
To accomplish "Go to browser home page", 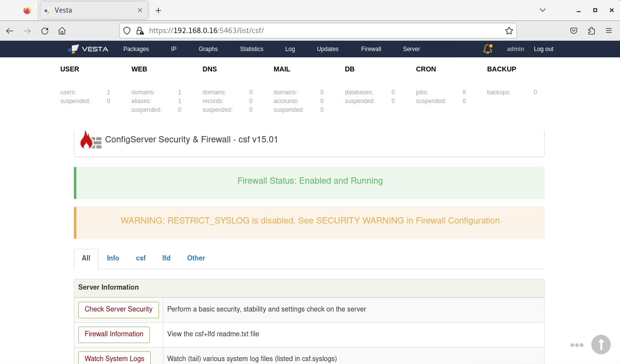I will [x=62, y=31].
